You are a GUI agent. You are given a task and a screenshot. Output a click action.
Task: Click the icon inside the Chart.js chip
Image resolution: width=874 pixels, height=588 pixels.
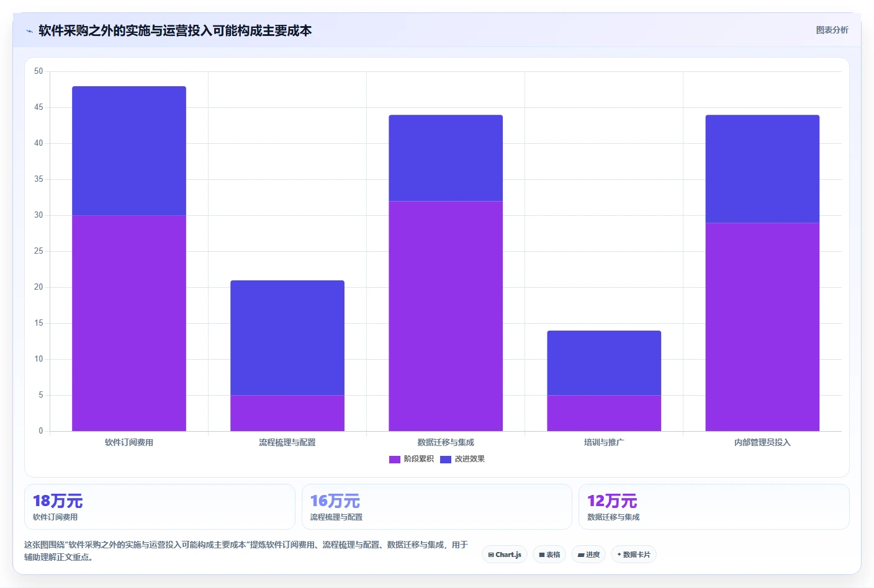point(491,555)
